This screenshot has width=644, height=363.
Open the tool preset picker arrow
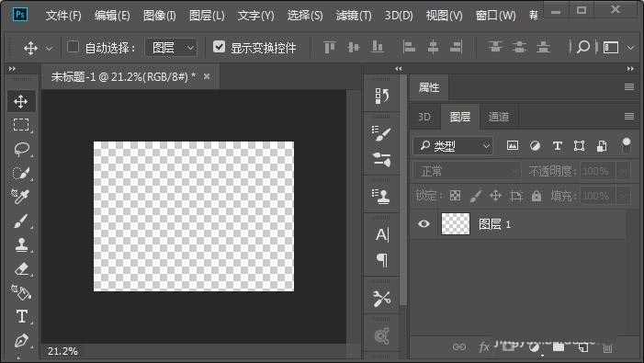(50, 49)
